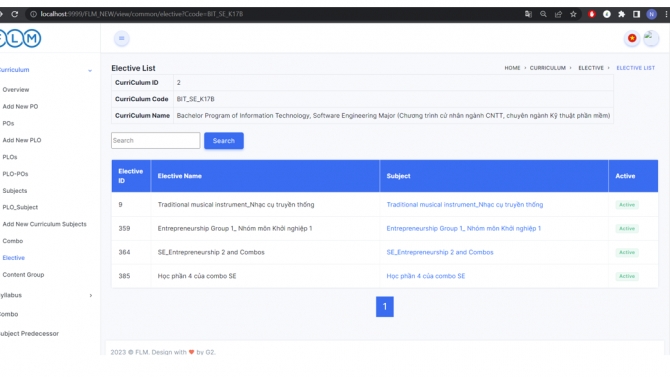Click the browser zoom magnifier icon
Viewport: 670px width, 377px height.
point(543,14)
